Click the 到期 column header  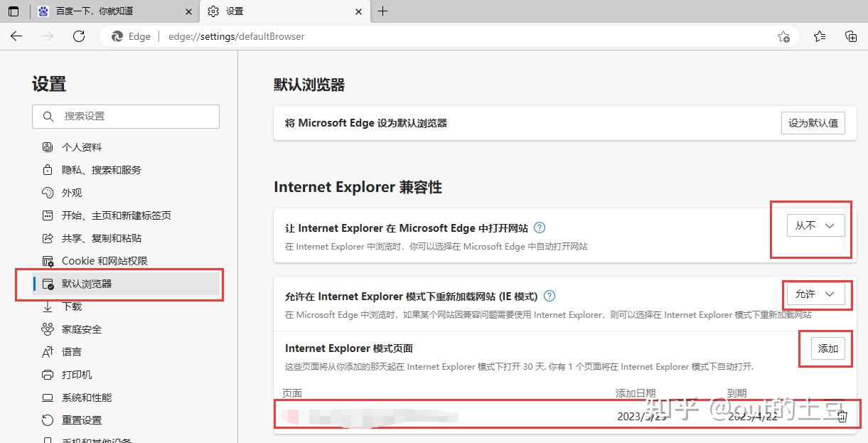click(736, 393)
